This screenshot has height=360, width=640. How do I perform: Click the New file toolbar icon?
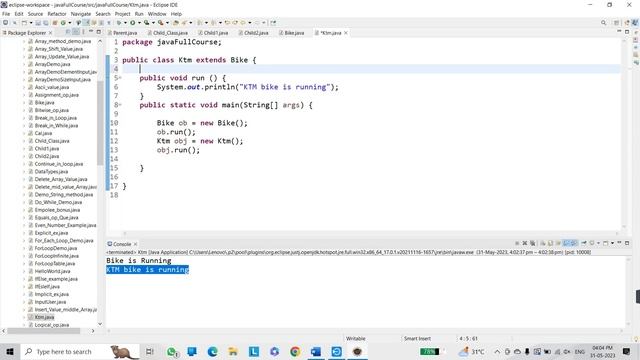(24, 23)
